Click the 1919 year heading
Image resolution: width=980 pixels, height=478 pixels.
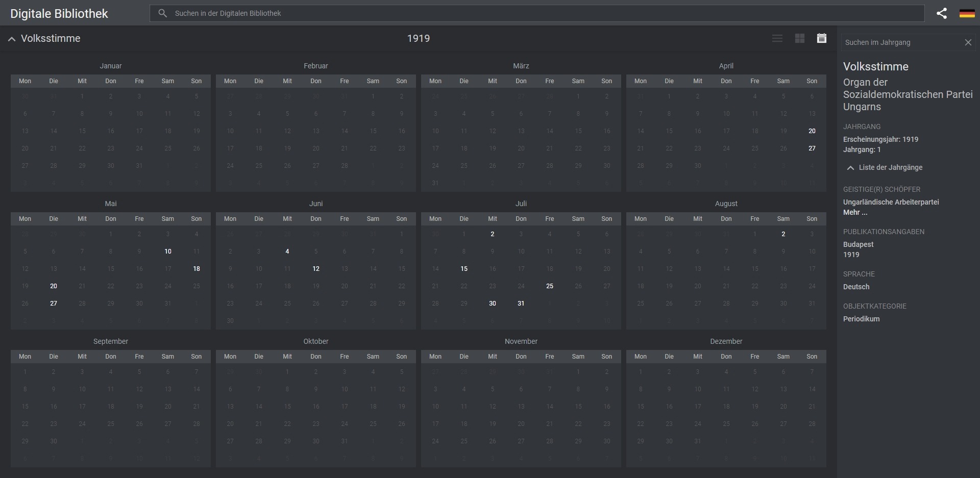tap(419, 39)
